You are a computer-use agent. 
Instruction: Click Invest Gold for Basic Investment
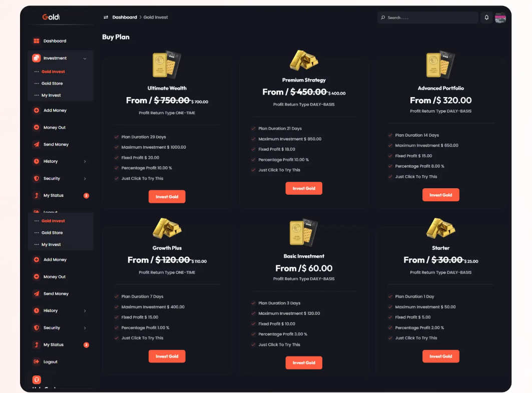(x=304, y=363)
